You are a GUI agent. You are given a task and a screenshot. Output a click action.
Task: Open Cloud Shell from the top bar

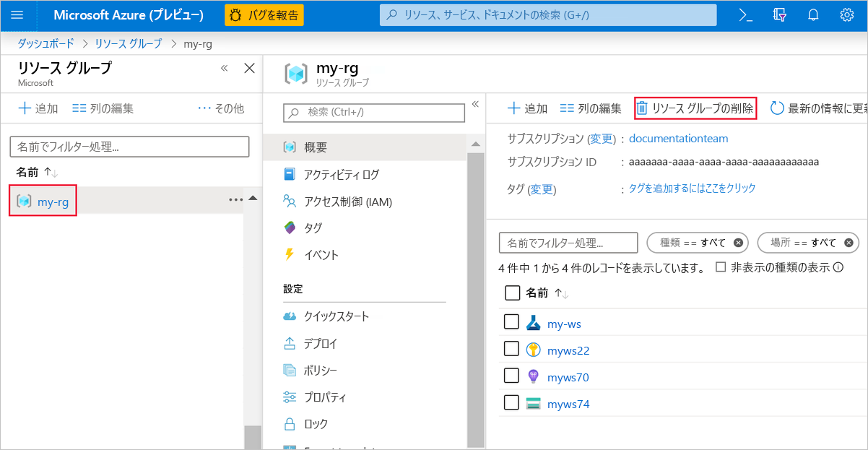pyautogui.click(x=746, y=15)
